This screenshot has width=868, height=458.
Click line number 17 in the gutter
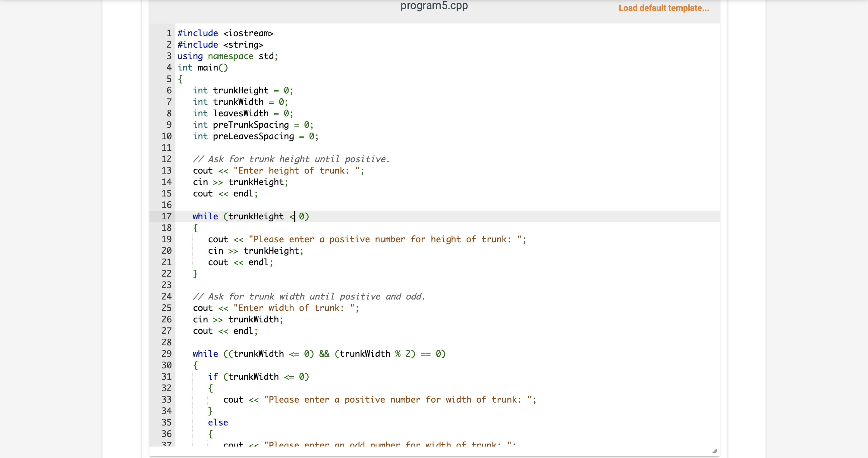[x=167, y=217]
